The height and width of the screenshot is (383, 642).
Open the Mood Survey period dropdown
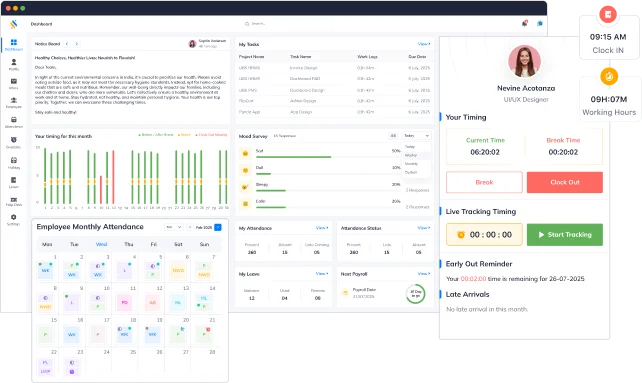pos(416,136)
